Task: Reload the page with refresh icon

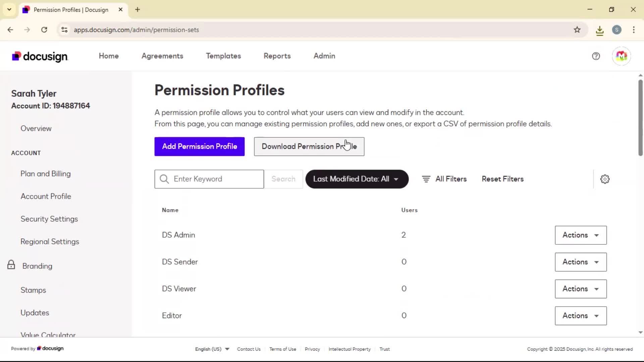Action: [44, 30]
